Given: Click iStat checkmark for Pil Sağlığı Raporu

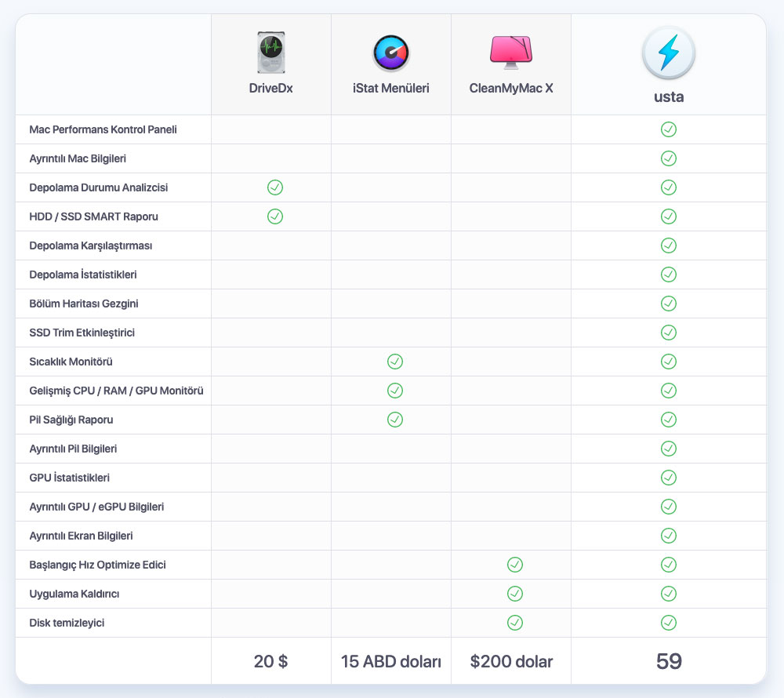Looking at the screenshot, I should pyautogui.click(x=395, y=420).
